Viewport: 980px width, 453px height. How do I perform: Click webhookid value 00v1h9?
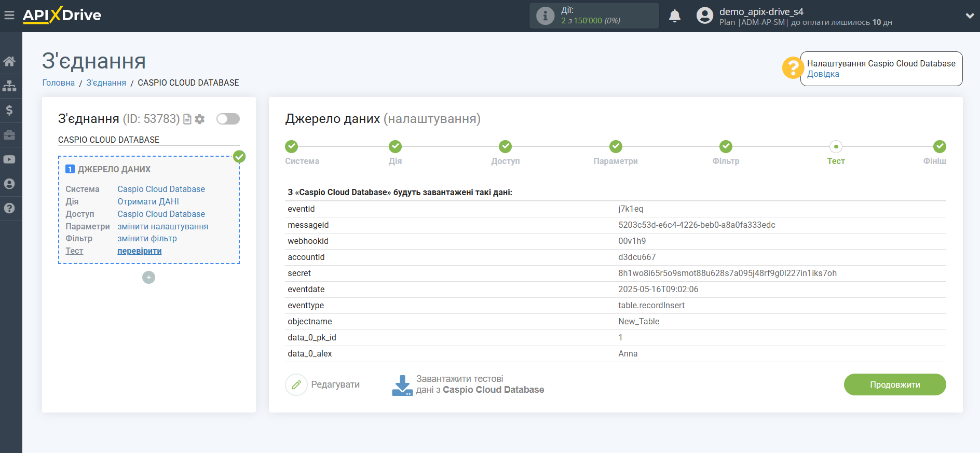tap(632, 241)
